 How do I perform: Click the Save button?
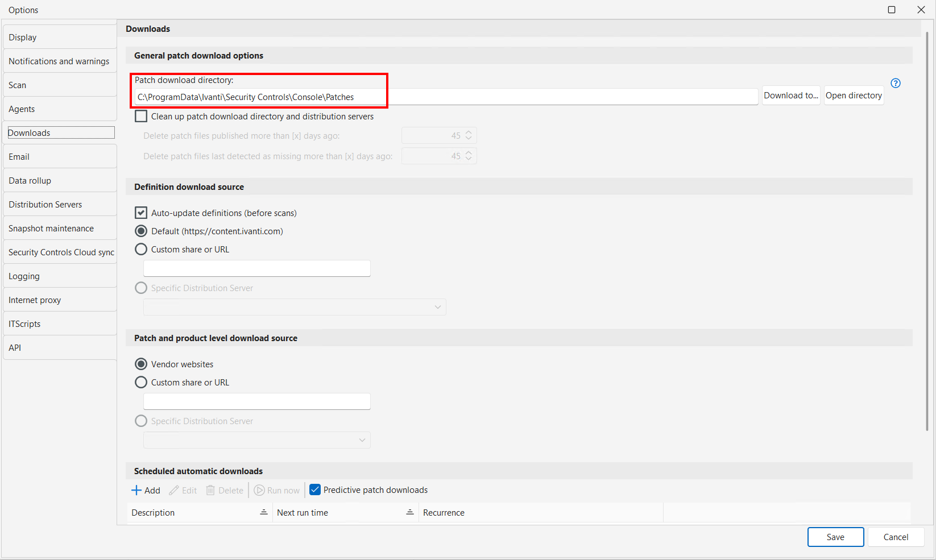click(x=835, y=537)
